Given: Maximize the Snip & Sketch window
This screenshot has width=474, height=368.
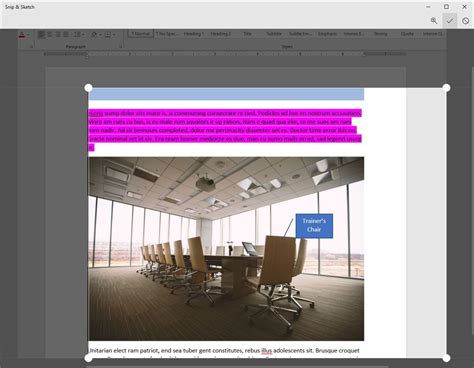Looking at the screenshot, I should (446, 7).
